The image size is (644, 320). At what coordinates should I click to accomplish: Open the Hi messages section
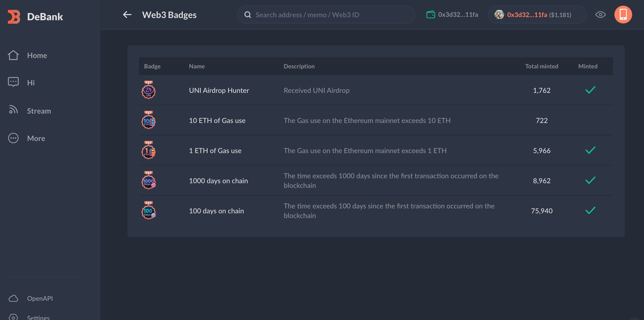tap(31, 83)
